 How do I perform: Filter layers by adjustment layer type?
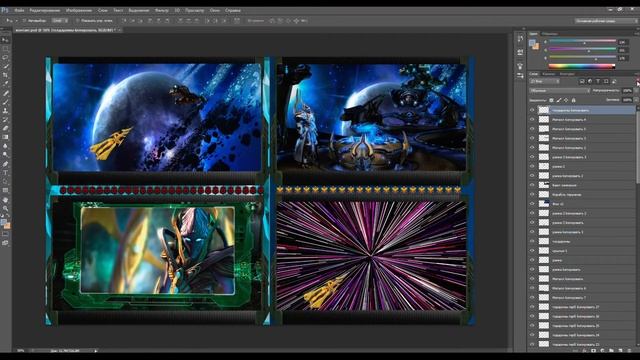coord(590,81)
